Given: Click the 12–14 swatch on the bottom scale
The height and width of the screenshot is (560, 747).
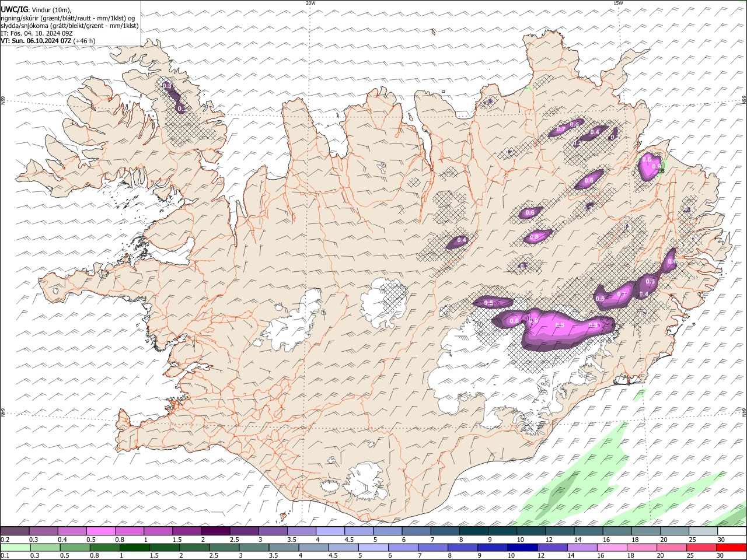Looking at the screenshot, I should tap(553, 547).
